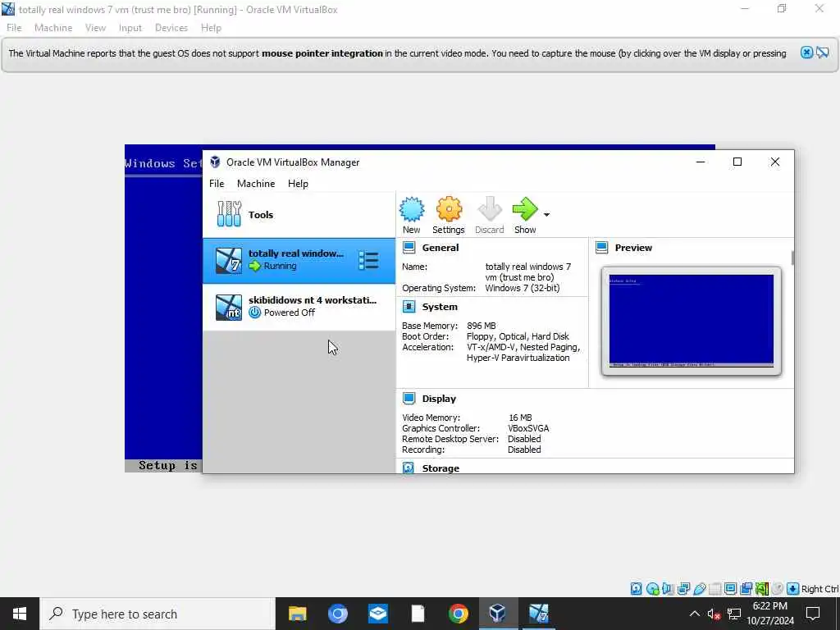Click the green Show arrow icon

[x=525, y=209]
